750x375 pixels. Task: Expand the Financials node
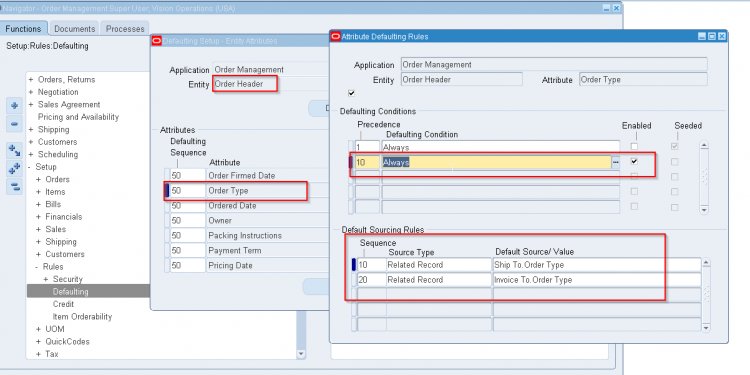(x=38, y=217)
